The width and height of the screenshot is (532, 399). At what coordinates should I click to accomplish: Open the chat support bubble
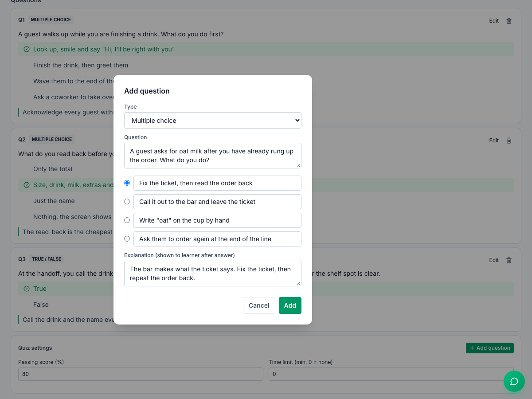tap(514, 381)
